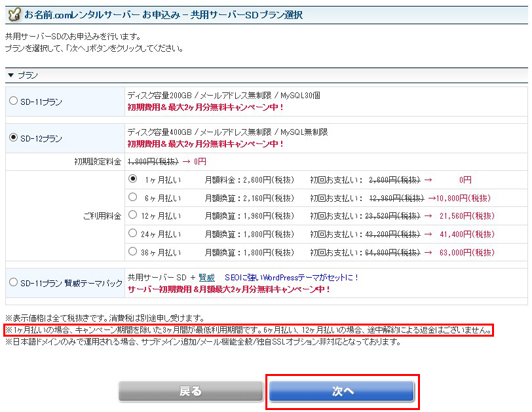Click SD-11プラン's red campaign text

(x=206, y=107)
